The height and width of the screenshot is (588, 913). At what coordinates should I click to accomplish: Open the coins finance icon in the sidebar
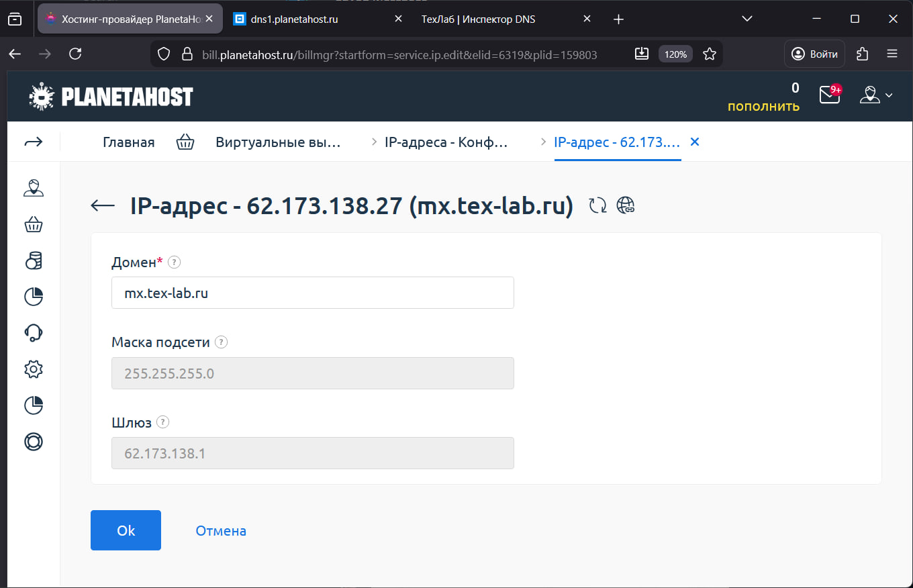coord(34,260)
